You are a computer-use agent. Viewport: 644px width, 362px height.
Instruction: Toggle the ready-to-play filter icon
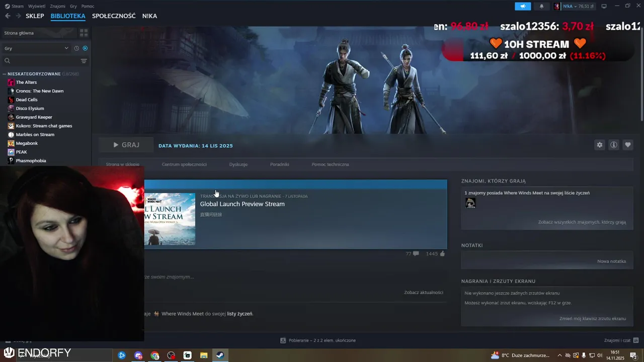click(85, 48)
